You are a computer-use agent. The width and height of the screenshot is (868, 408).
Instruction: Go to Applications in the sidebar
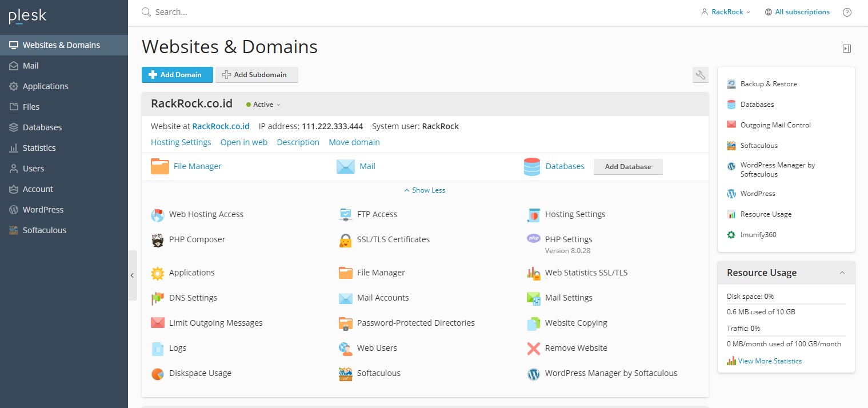(x=64, y=86)
